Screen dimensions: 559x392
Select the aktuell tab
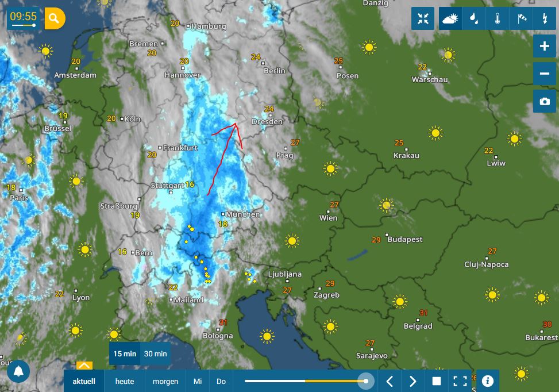(x=84, y=381)
